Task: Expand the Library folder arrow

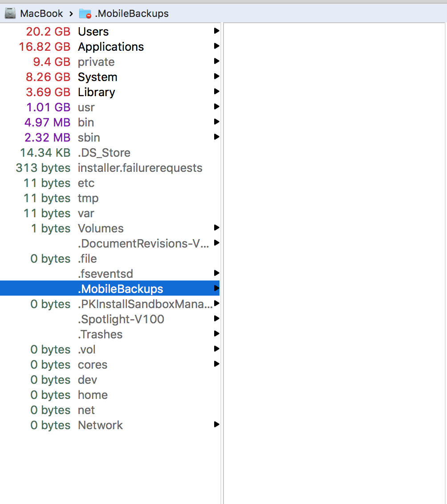Action: coord(216,91)
